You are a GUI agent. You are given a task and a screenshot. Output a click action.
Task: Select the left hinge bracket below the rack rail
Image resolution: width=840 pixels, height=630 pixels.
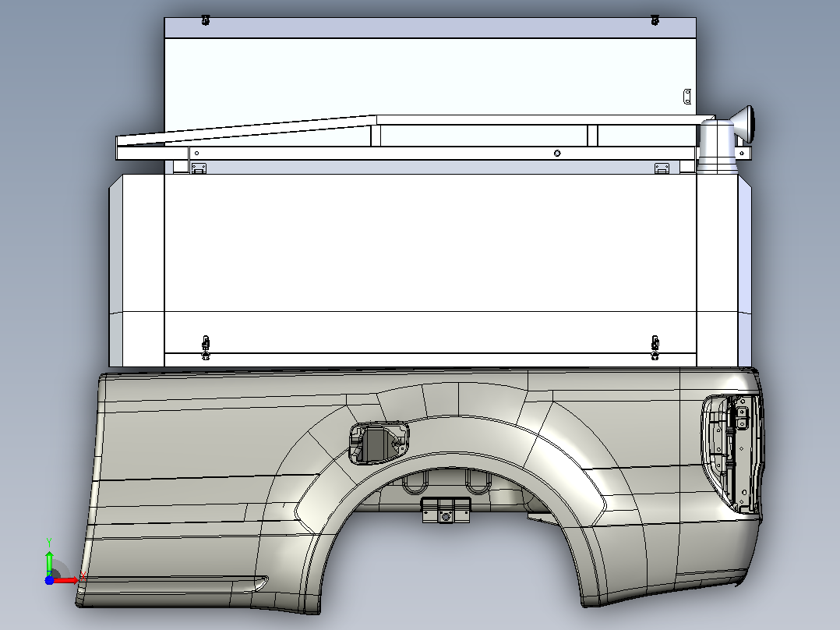pos(199,168)
